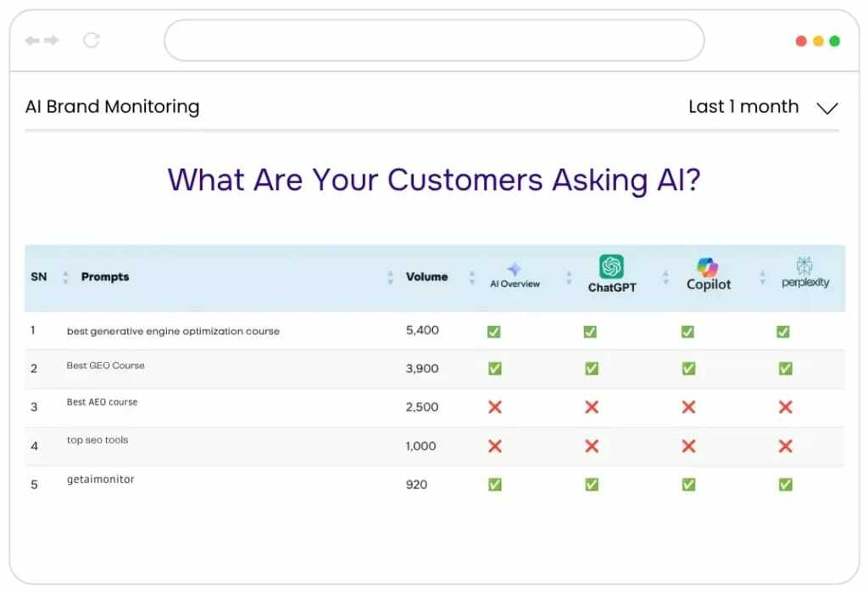Viewport: 868px width, 593px height.
Task: Toggle the AI Overview checkmark for Best GEO Course
Action: coord(494,368)
